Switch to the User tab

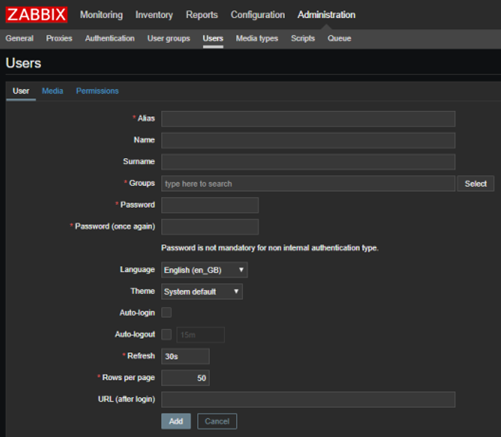click(x=21, y=91)
